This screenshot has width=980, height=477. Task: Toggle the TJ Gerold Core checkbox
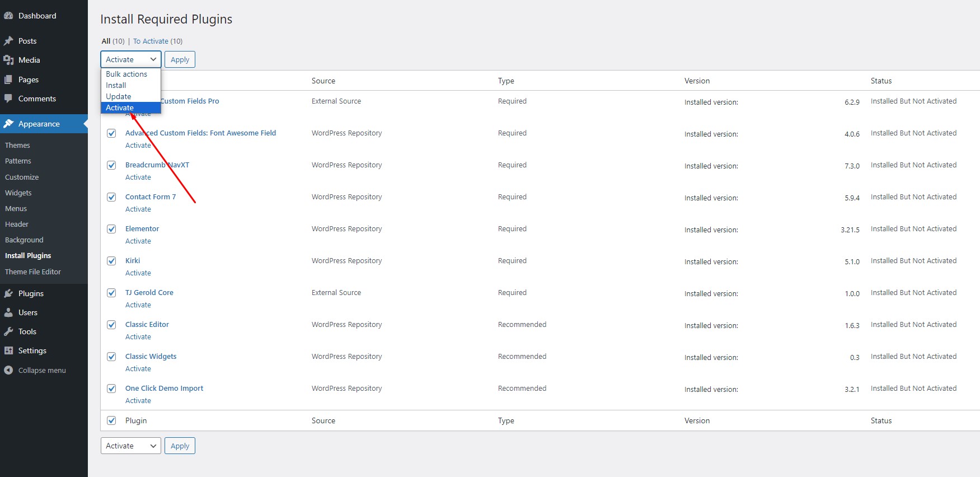pyautogui.click(x=111, y=293)
